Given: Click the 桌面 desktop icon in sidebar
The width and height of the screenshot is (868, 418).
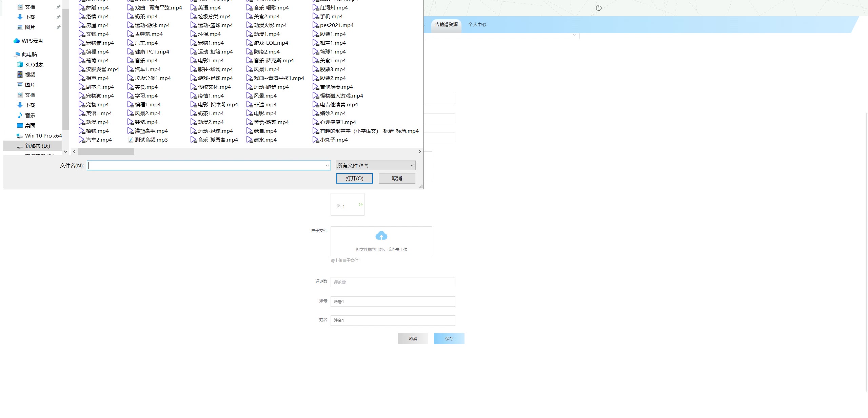Looking at the screenshot, I should pyautogui.click(x=20, y=125).
